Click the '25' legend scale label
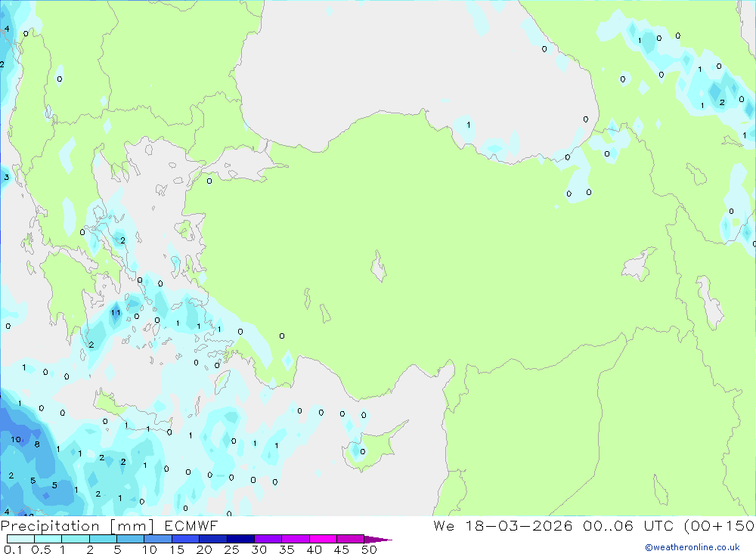The width and height of the screenshot is (756, 554). 231,549
